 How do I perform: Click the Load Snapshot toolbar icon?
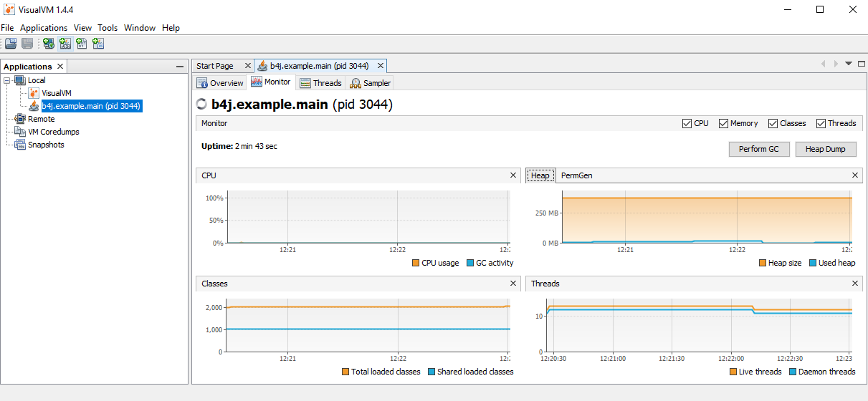coord(11,44)
